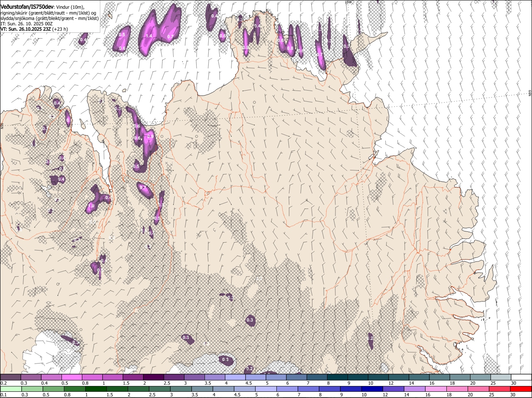The height and width of the screenshot is (398, 532).
Task: Pick the dark purple 2 swatch in the top scale
Action: pyautogui.click(x=153, y=377)
